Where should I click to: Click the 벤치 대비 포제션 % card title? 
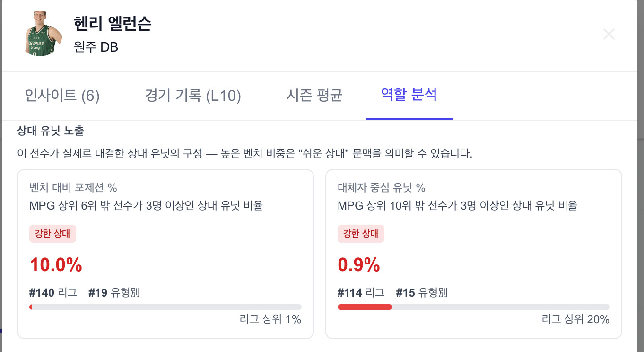(x=73, y=188)
